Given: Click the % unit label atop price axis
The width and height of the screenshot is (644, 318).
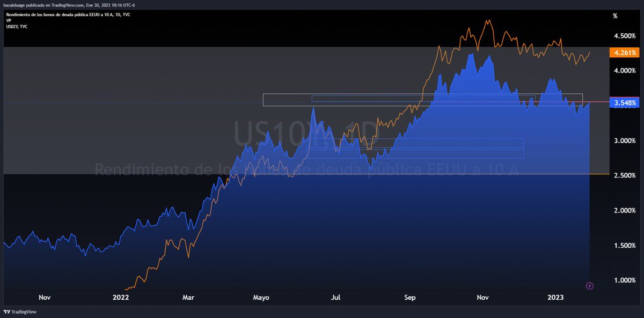Looking at the screenshot, I should (616, 16).
